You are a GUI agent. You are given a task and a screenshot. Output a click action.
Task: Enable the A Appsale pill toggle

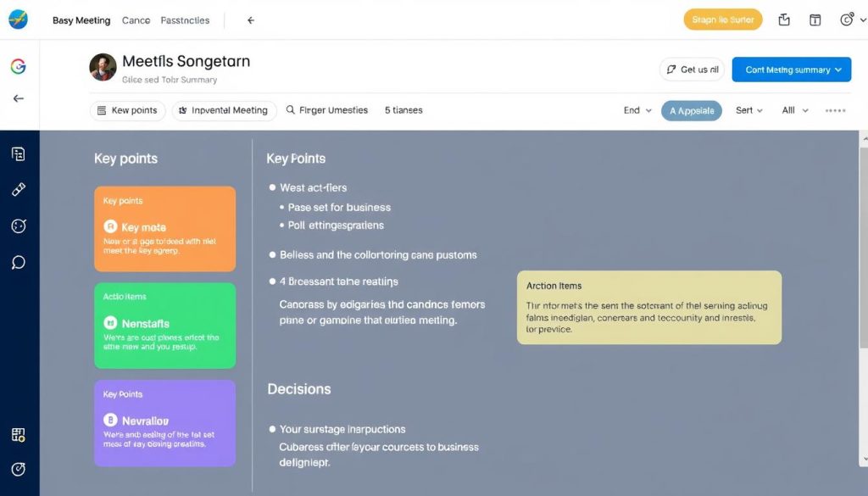click(x=691, y=109)
